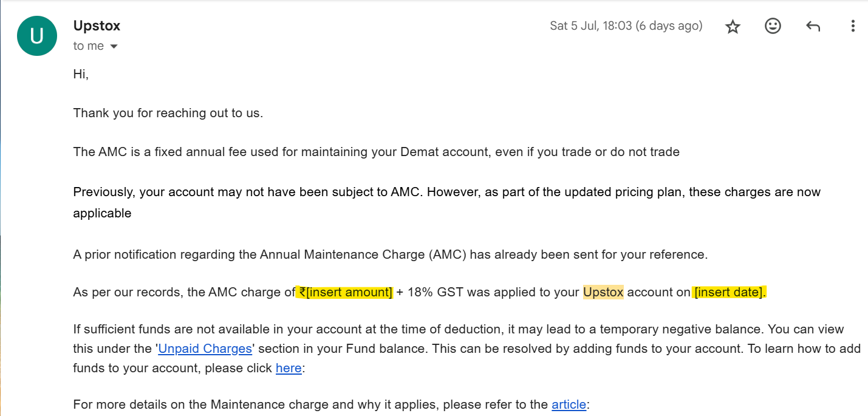
Task: Star this Upstox email
Action: tap(733, 26)
